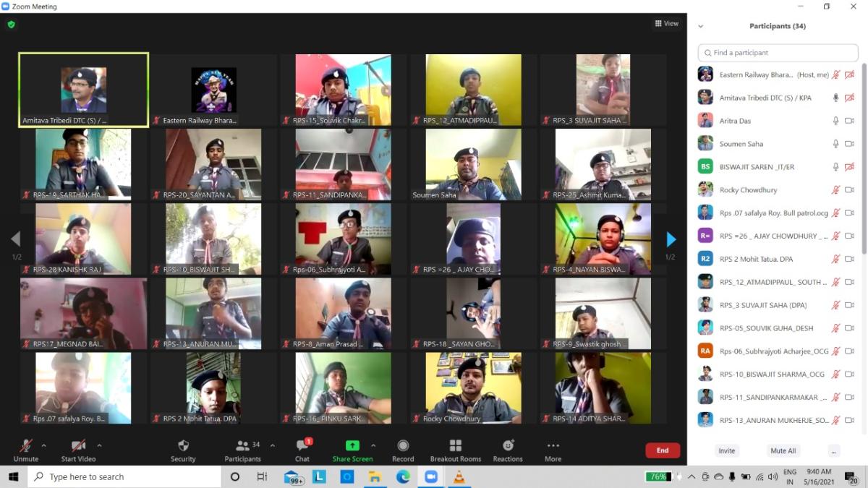Viewport: 868px width, 488px height.
Task: Expand video options arrow beside Start Video
Action: [99, 445]
